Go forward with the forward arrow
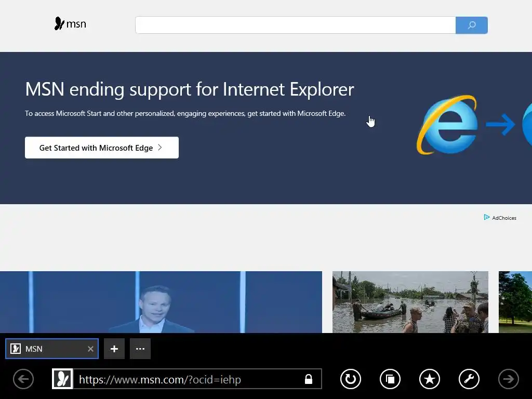532x399 pixels. (509, 379)
